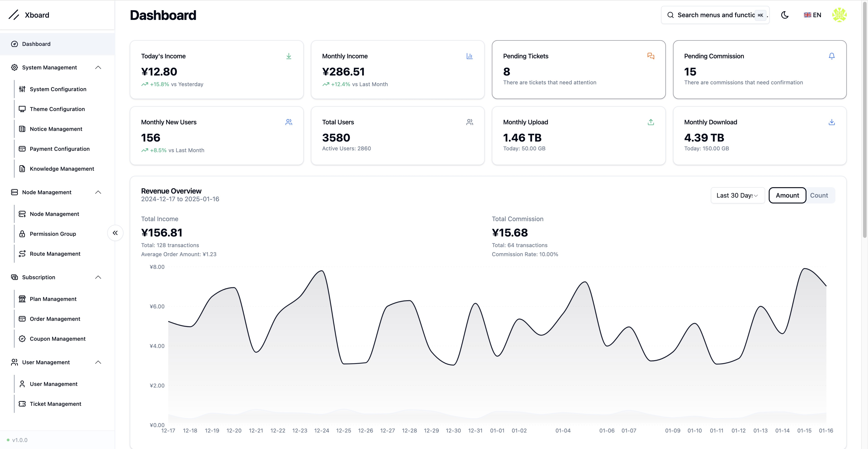This screenshot has height=449, width=868.
Task: Open the Last 30 Days dropdown
Action: [737, 195]
